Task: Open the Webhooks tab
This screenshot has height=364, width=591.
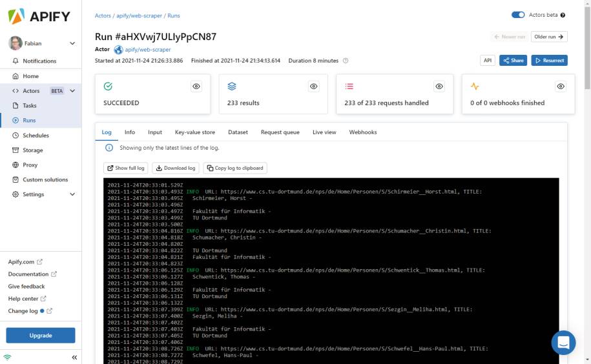Action: pos(363,132)
